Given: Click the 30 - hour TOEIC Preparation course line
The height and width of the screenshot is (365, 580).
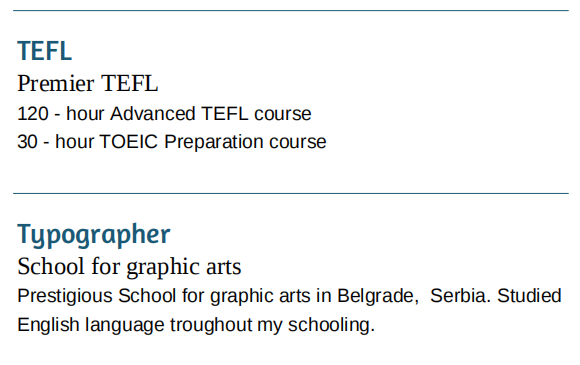Looking at the screenshot, I should click(172, 142).
